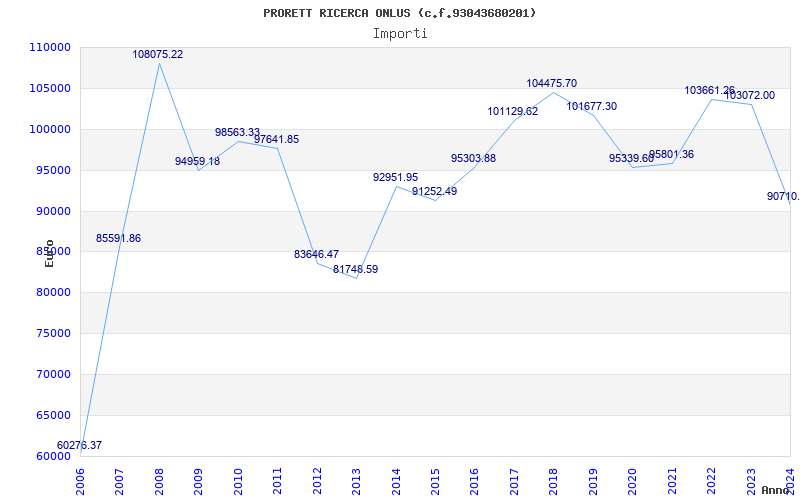Click the 60000 y-axis tick label
800x500 pixels.
[x=53, y=456]
